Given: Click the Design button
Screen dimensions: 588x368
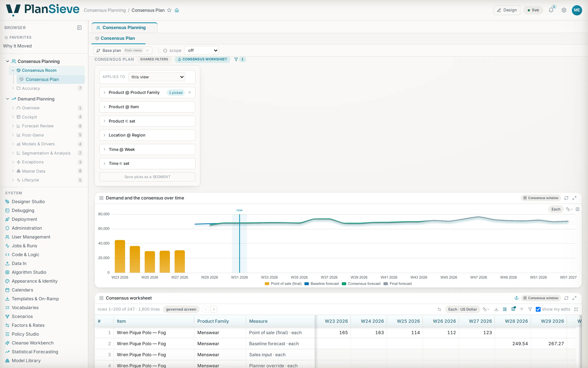Looking at the screenshot, I should 507,10.
